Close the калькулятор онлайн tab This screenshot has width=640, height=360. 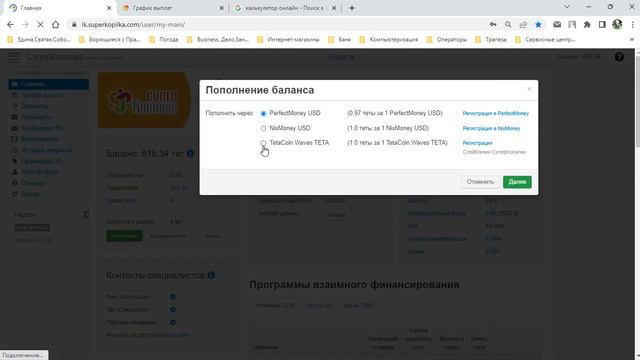pyautogui.click(x=334, y=8)
